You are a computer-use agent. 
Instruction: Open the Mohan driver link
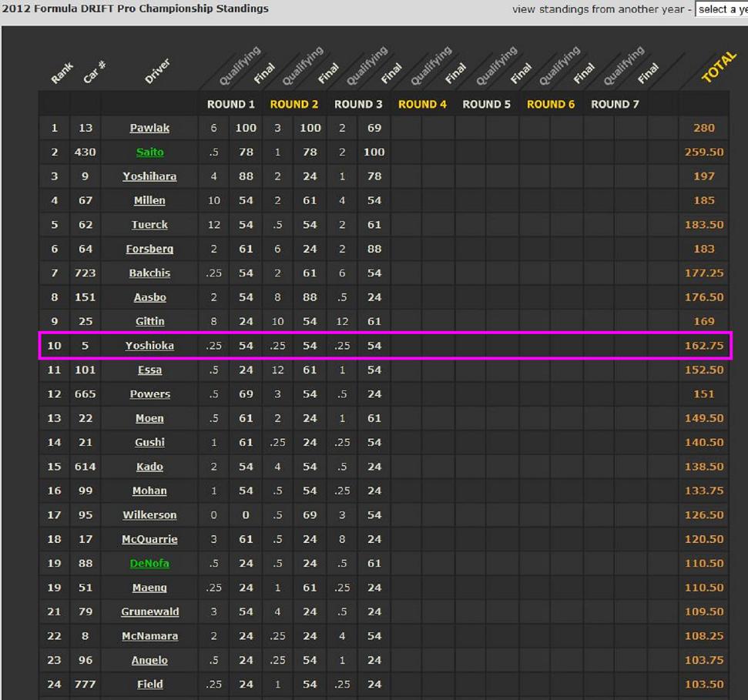[x=149, y=491]
